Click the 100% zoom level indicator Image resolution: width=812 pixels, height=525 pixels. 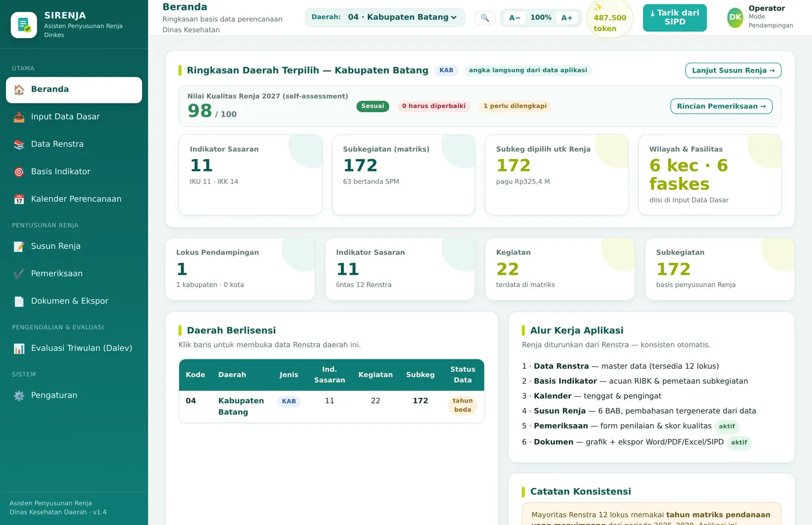point(541,18)
